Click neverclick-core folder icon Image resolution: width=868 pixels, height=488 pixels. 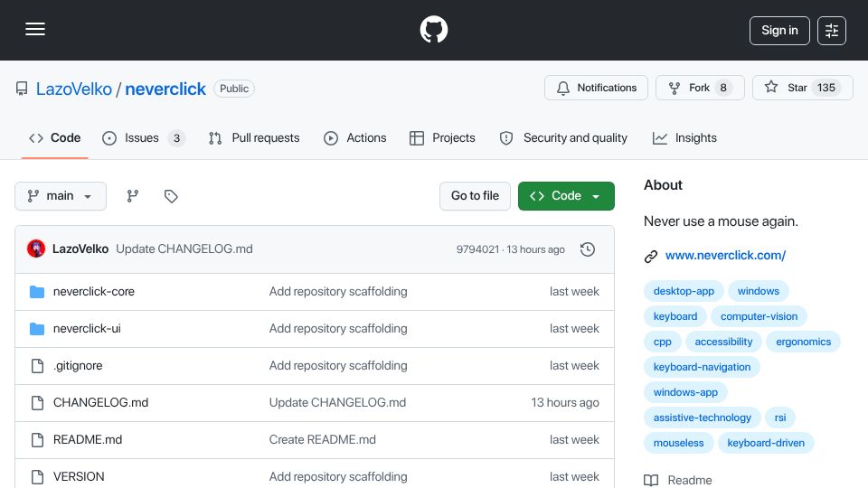click(x=37, y=292)
